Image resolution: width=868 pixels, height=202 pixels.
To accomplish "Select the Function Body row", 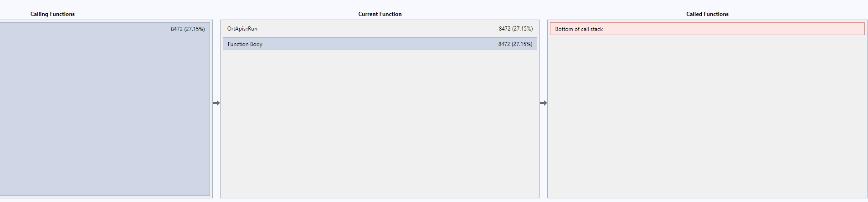I will pyautogui.click(x=380, y=44).
